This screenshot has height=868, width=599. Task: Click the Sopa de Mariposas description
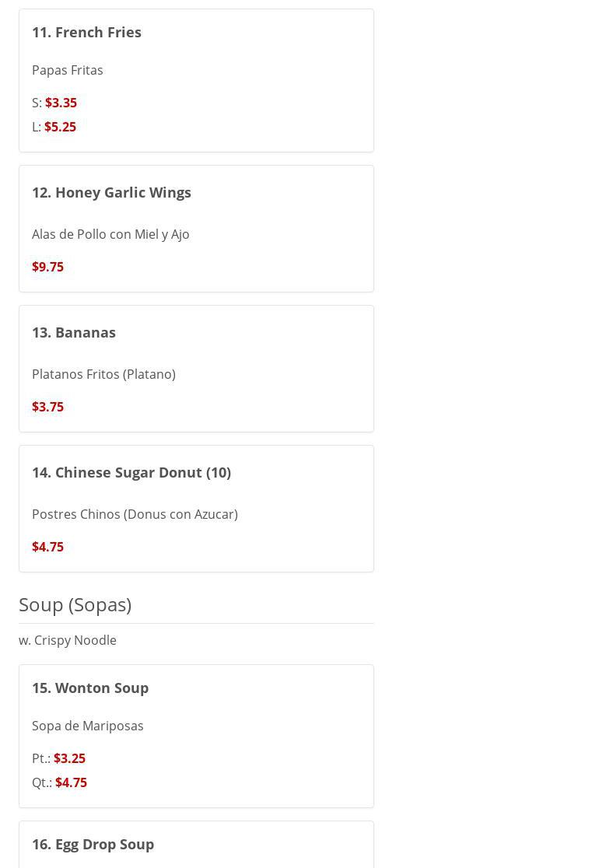click(x=88, y=726)
